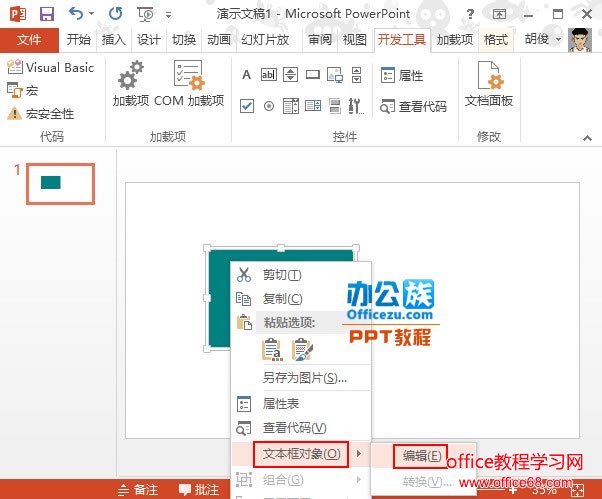The width and height of the screenshot is (602, 499).
Task: Click the PowerPoint application icon
Action: (18, 14)
